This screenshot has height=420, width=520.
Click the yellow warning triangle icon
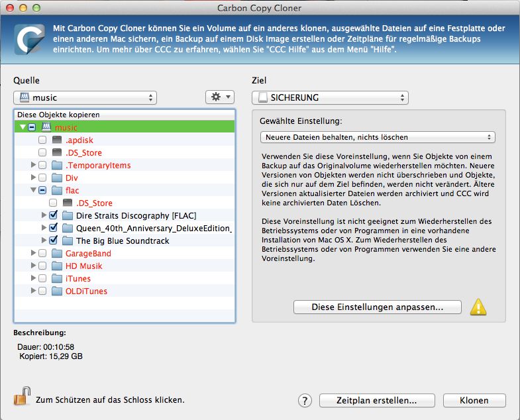(x=478, y=307)
